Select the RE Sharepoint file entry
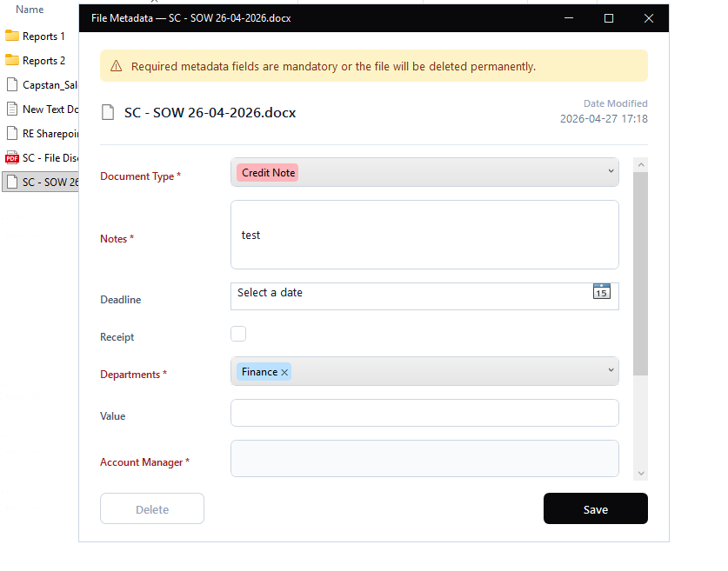The image size is (728, 571). tap(50, 134)
